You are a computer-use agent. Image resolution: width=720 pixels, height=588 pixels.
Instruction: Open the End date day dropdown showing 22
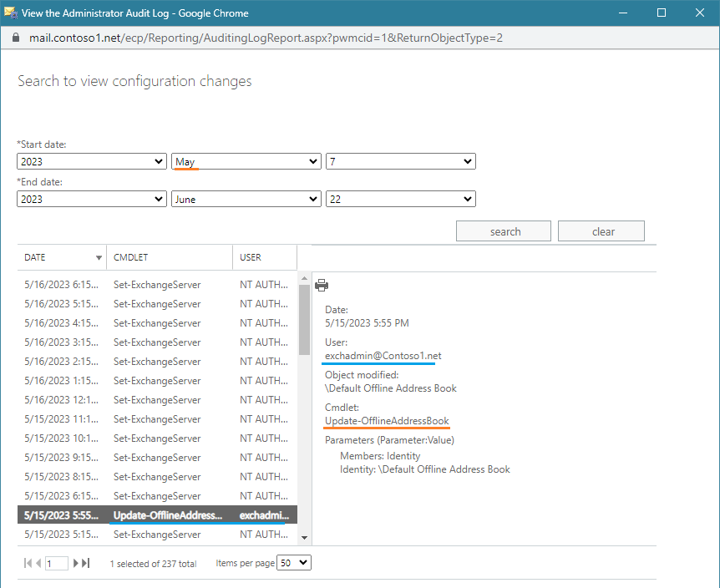click(x=401, y=200)
